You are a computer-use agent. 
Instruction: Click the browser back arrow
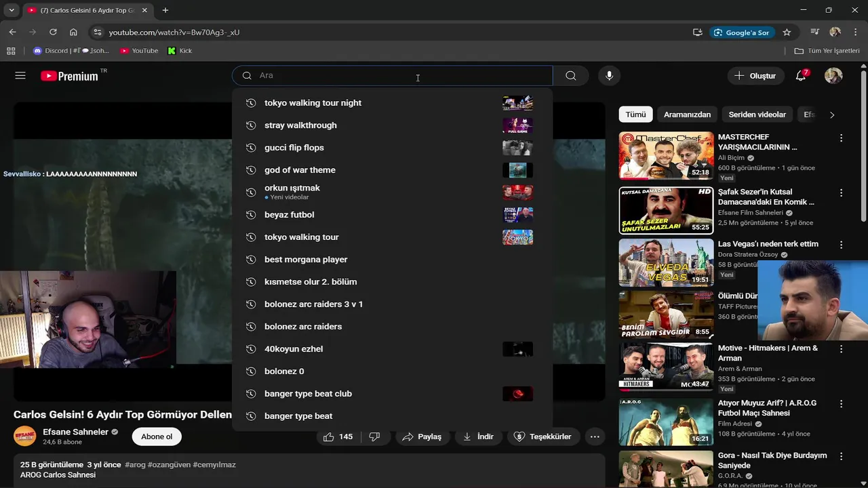pyautogui.click(x=12, y=32)
